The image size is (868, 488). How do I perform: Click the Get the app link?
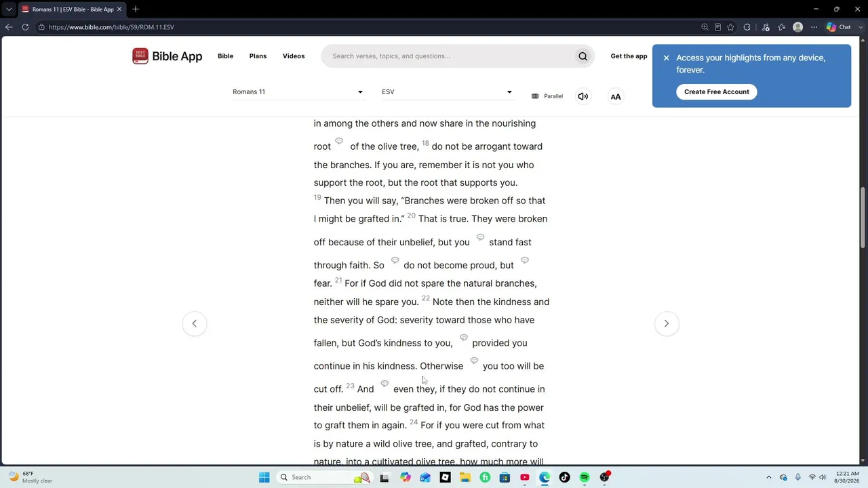tap(629, 56)
